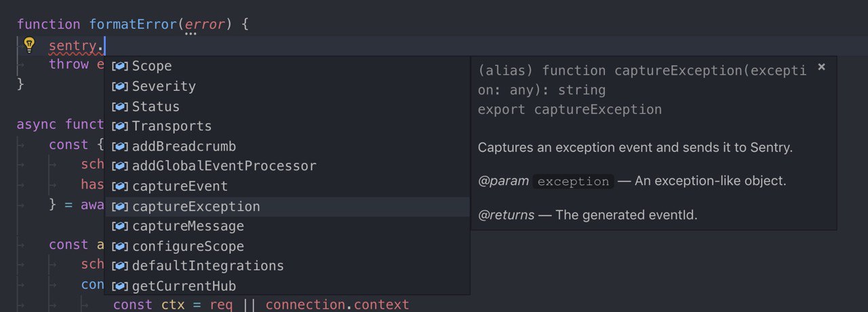
Task: Click the sentry identifier in the editor
Action: [73, 46]
